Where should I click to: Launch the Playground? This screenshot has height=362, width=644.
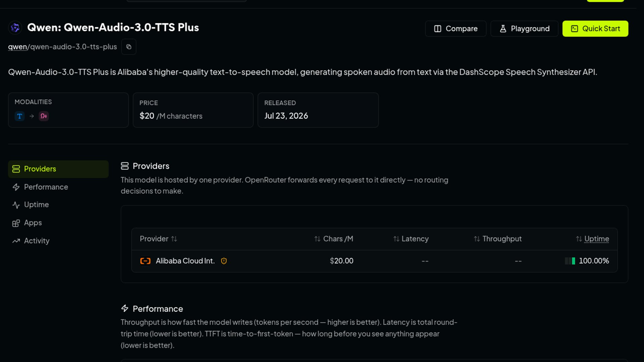tap(524, 29)
